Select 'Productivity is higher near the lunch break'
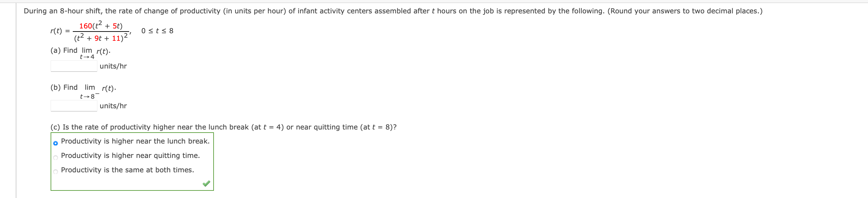This screenshot has height=198, width=868. pyautogui.click(x=135, y=141)
